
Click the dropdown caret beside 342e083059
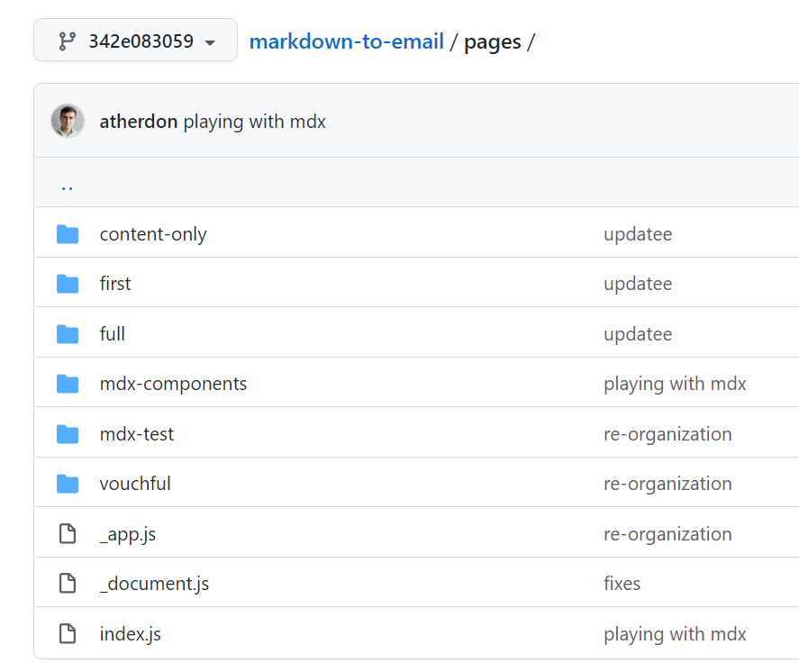[210, 43]
